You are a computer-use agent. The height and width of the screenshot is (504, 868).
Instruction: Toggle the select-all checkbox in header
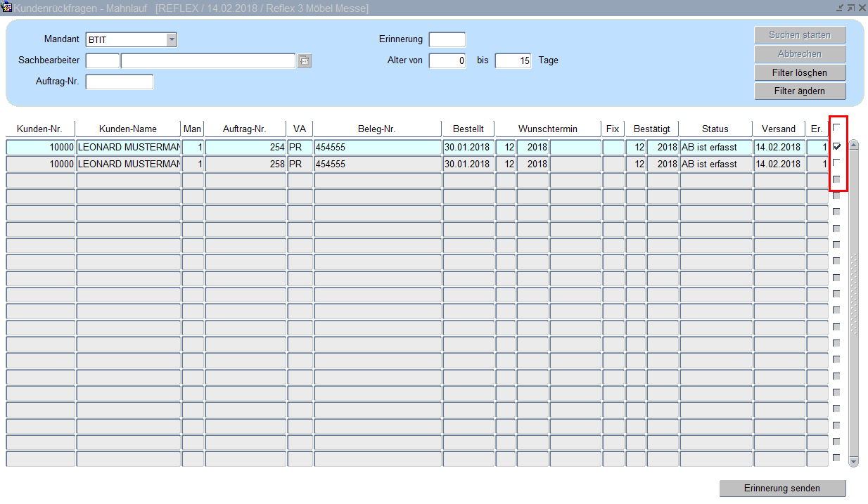[x=836, y=128]
